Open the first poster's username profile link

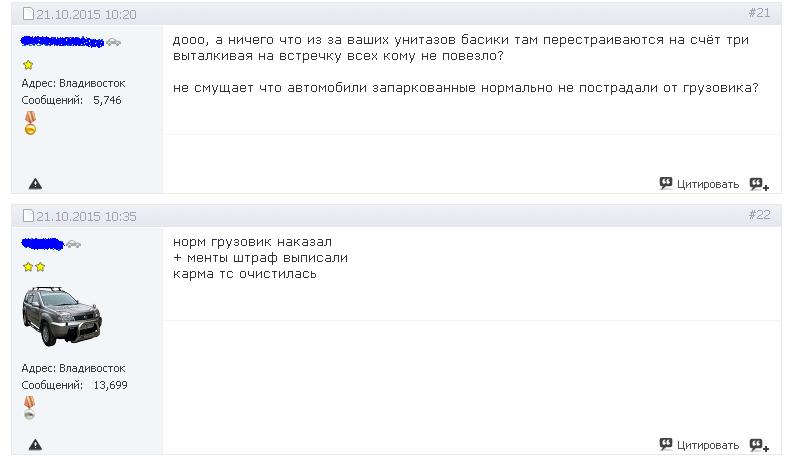point(62,42)
